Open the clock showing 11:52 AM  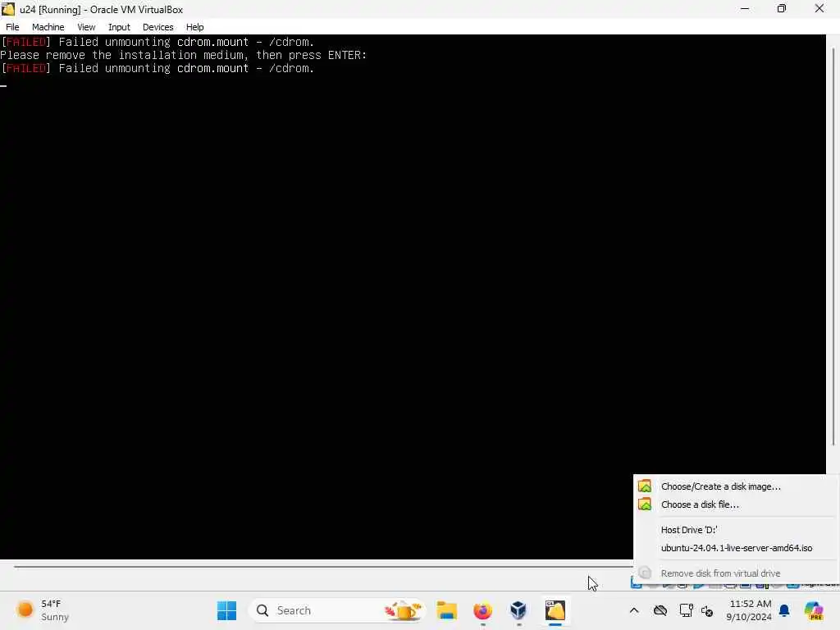pos(749,610)
